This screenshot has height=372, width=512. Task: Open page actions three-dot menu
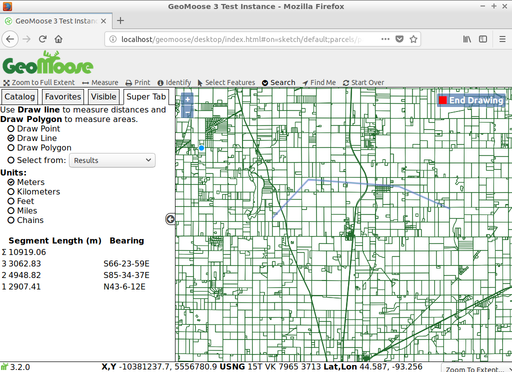click(x=385, y=39)
